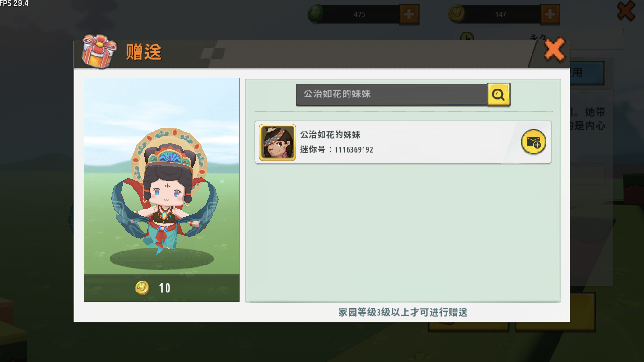Add more gold coins via plus button
The width and height of the screenshot is (644, 362).
[550, 14]
